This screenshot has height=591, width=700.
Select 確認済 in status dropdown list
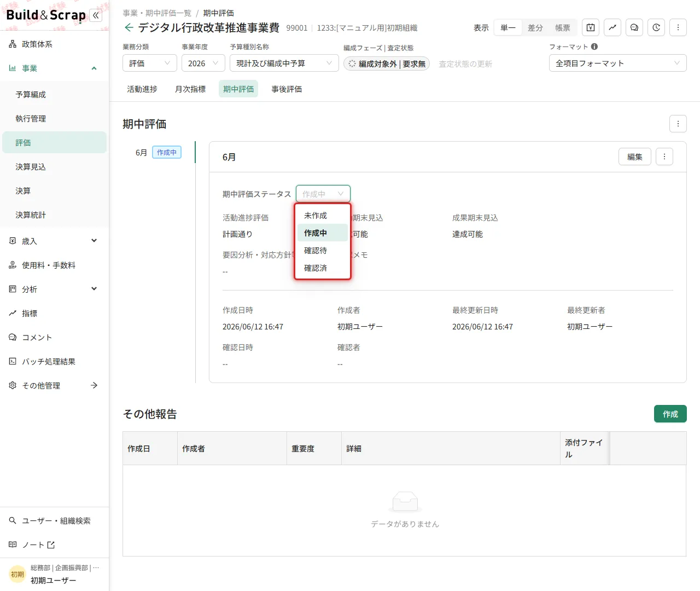point(323,268)
